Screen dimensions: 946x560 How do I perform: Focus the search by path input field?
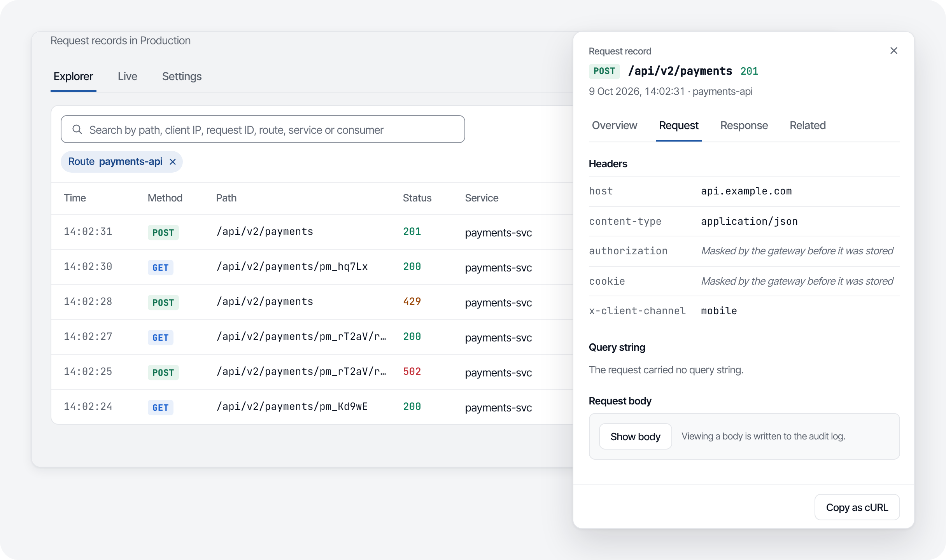tap(263, 129)
